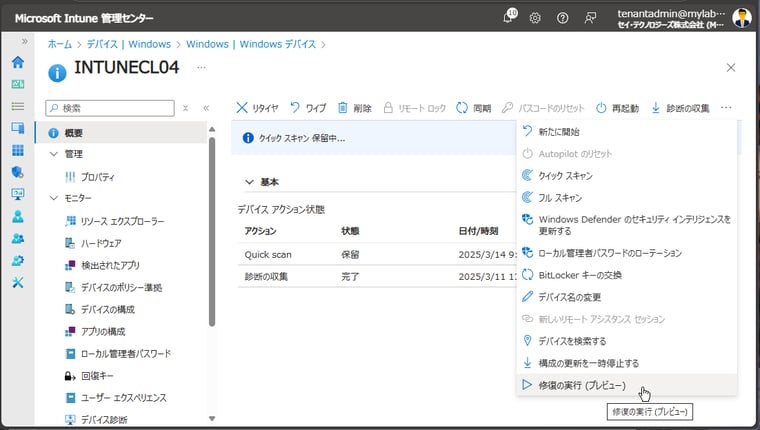This screenshot has width=760, height=430.
Task: Choose ローカル管理者パスワードのローテーション
Action: point(627,253)
